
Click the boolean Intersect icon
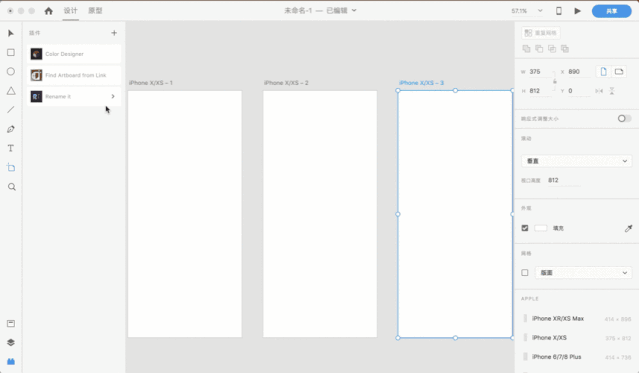point(552,49)
